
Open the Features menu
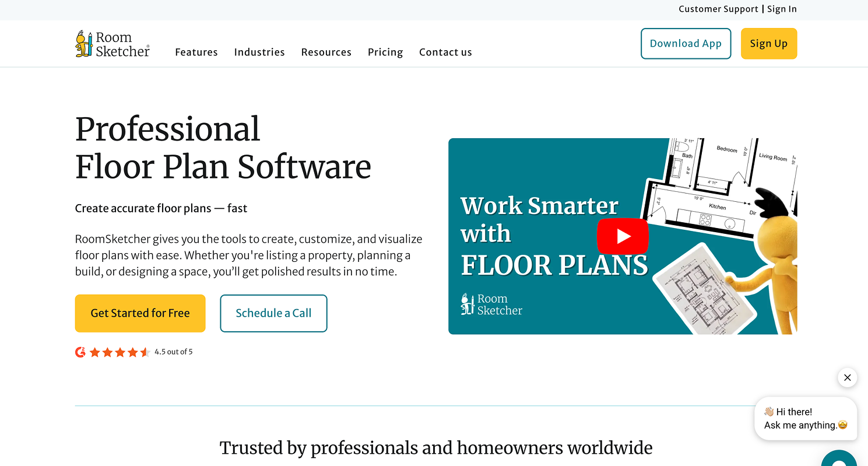[196, 52]
